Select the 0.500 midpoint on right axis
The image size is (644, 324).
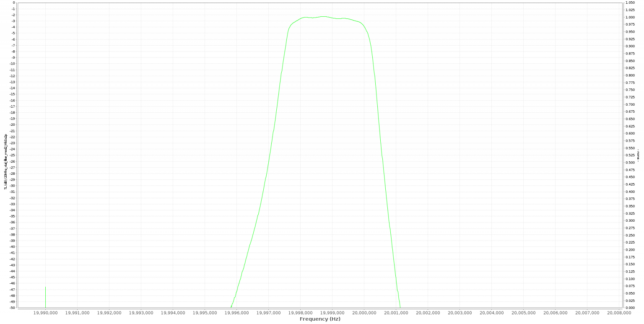(631, 162)
